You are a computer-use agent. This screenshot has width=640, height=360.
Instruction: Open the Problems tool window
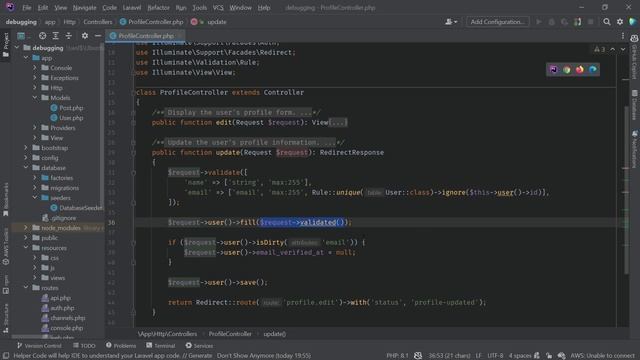tap(121, 346)
